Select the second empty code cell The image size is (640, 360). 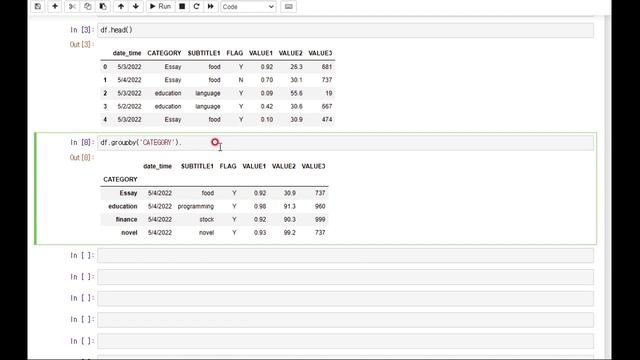[x=345, y=277]
